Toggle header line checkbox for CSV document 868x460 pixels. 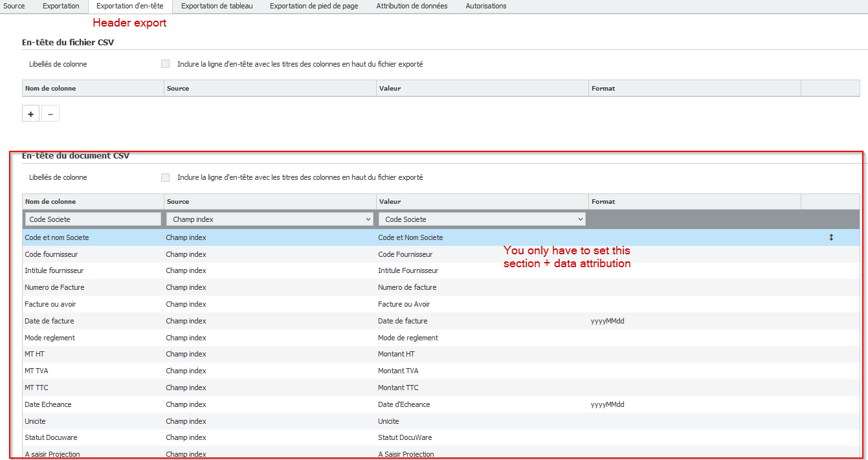[165, 177]
